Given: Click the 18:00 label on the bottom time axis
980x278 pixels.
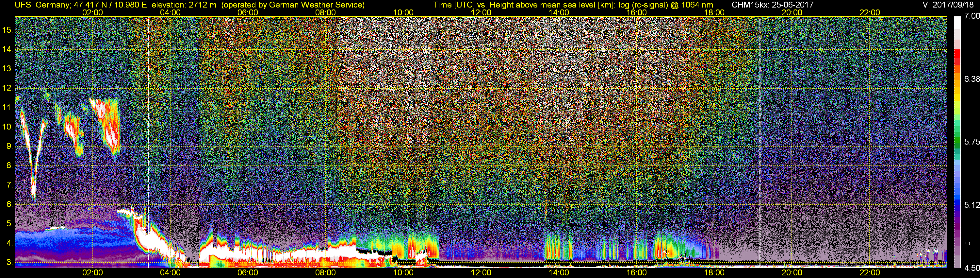Looking at the screenshot, I should point(714,273).
